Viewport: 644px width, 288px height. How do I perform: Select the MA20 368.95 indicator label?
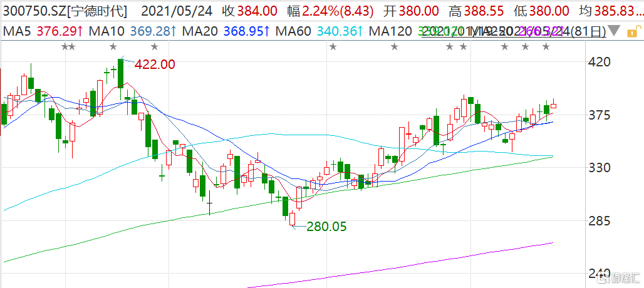click(226, 31)
